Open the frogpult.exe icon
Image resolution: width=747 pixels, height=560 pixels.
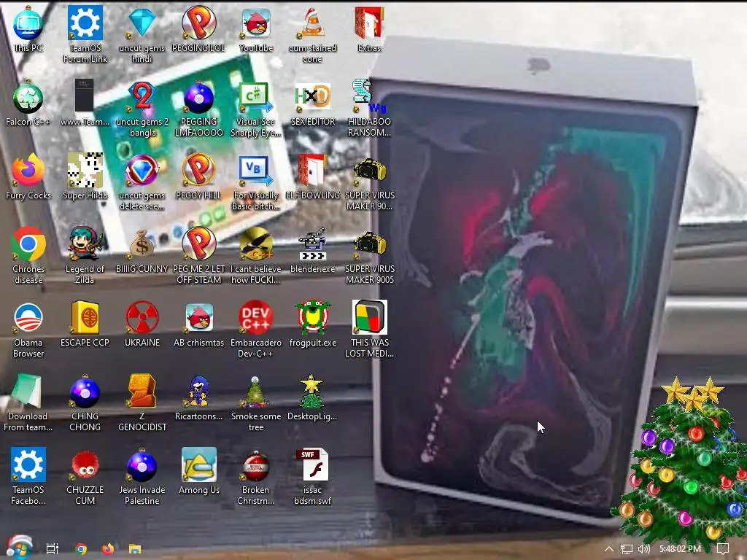[312, 324]
